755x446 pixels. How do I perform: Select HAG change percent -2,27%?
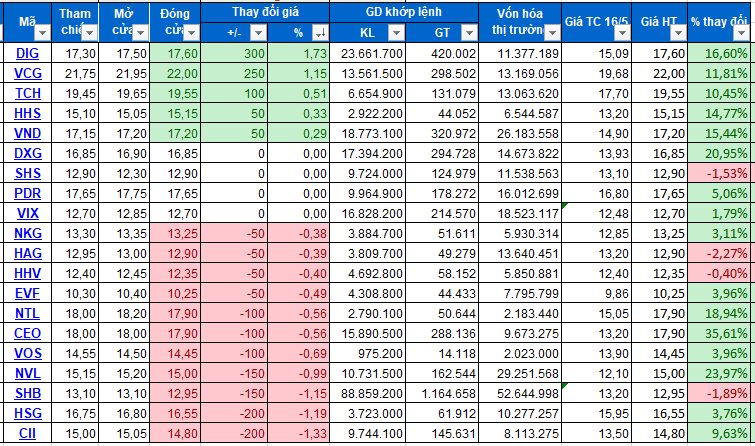(x=718, y=253)
